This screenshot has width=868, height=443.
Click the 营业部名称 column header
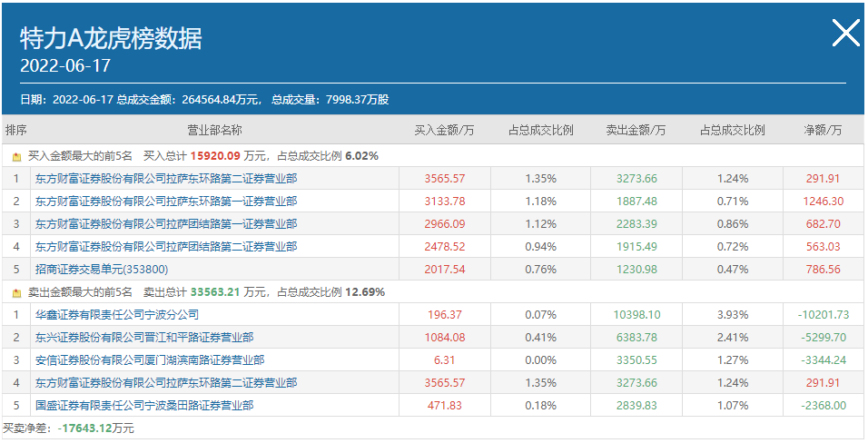point(214,130)
